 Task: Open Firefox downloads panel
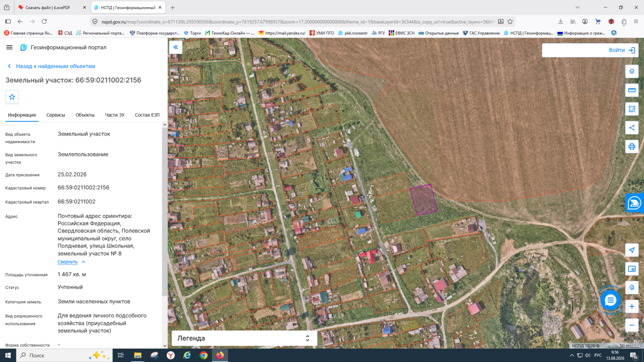[x=560, y=21]
